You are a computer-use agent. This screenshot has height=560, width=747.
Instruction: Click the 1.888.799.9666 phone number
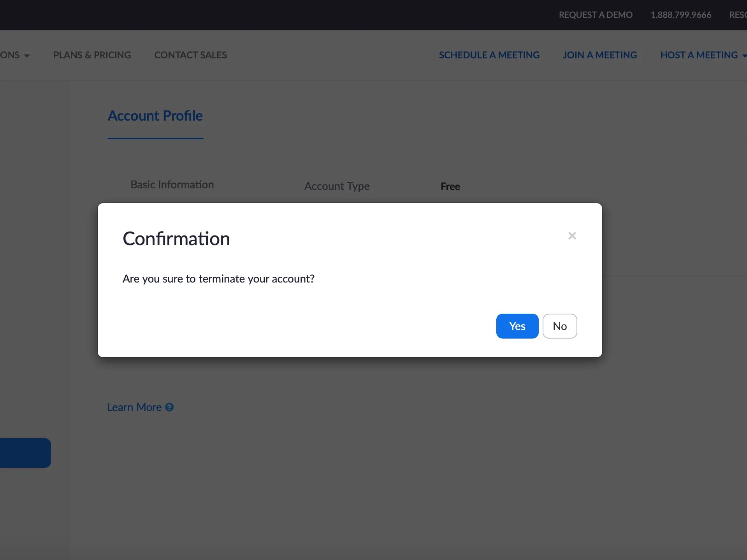[681, 15]
